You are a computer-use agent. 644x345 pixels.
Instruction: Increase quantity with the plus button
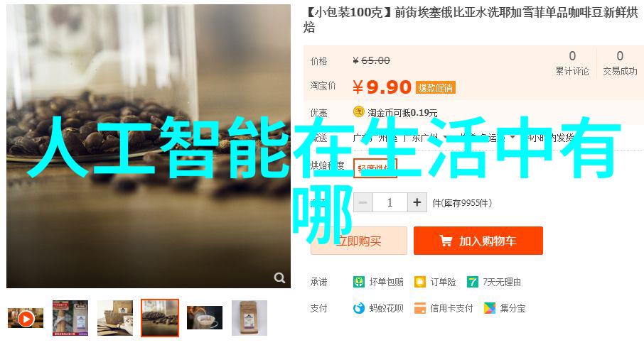click(x=417, y=202)
